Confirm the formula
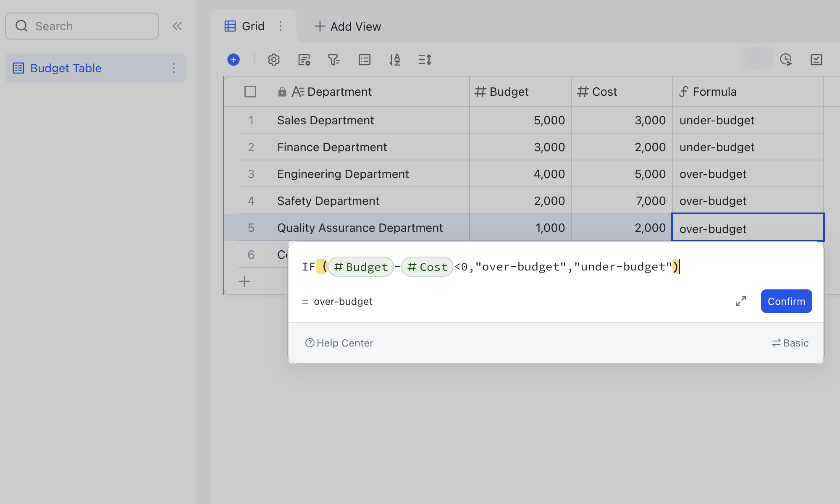 tap(786, 301)
